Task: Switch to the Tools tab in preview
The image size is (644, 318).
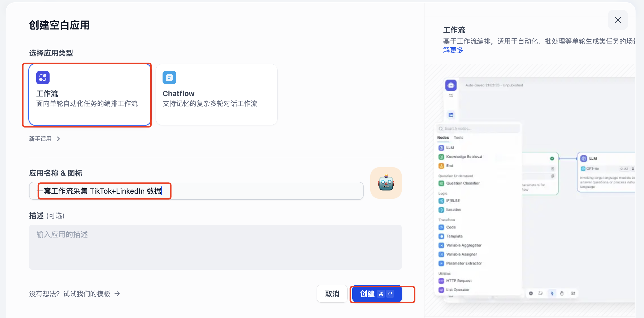Action: click(458, 137)
